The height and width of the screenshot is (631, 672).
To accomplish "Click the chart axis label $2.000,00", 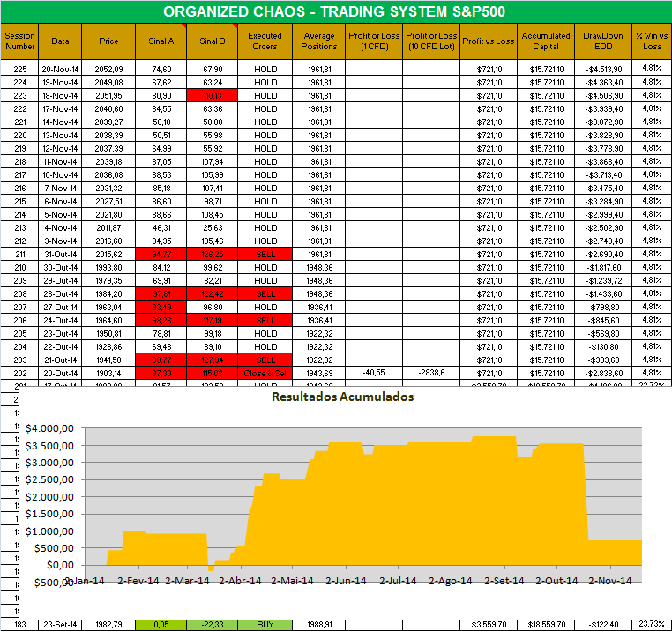I will [x=49, y=497].
